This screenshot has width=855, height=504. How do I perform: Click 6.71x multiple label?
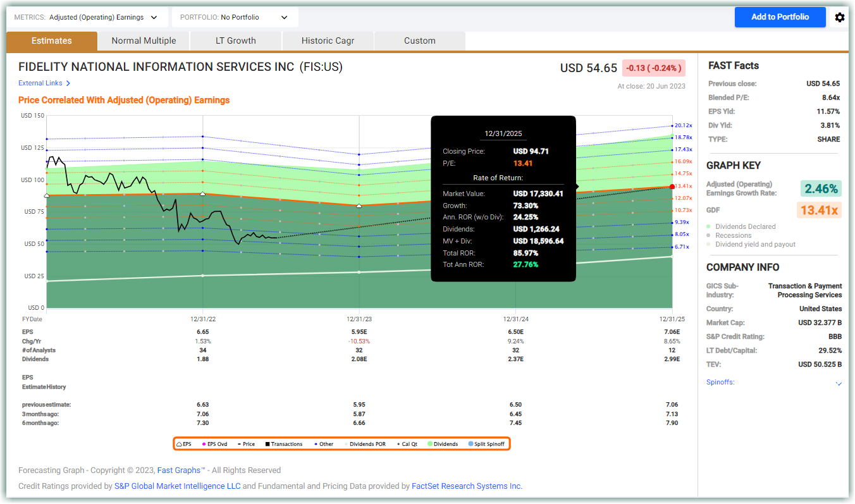pos(682,247)
